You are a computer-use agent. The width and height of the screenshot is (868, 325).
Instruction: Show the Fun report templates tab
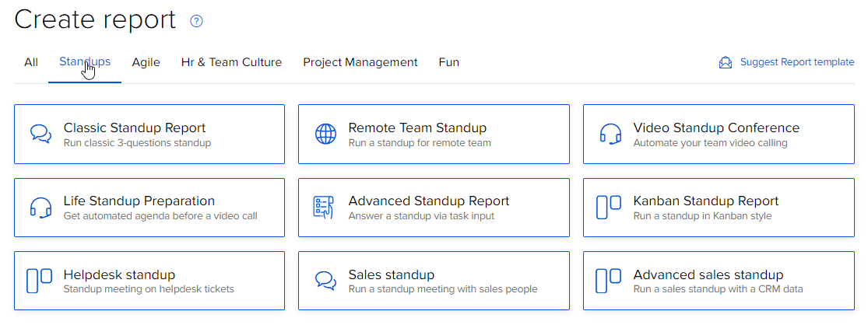click(448, 62)
